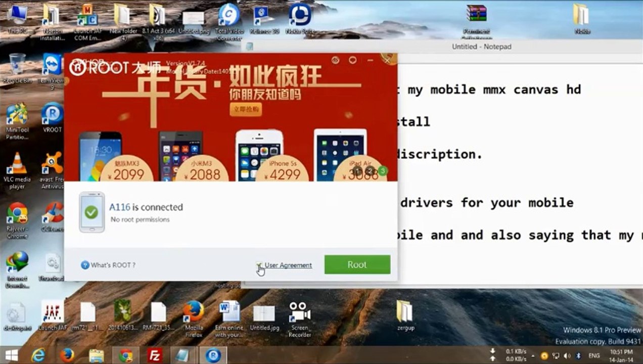Select MiniTool Partition desktop shortcut
The width and height of the screenshot is (643, 364).
pyautogui.click(x=17, y=121)
